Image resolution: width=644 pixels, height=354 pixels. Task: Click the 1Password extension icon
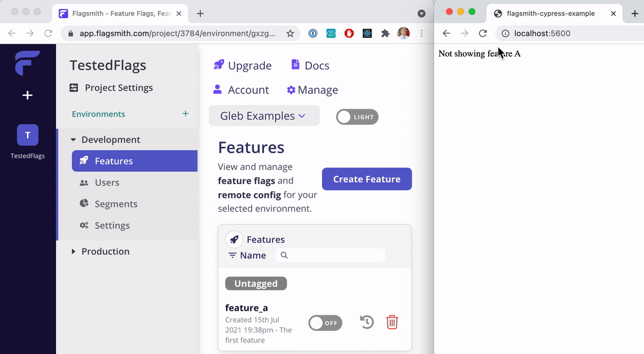pos(313,33)
